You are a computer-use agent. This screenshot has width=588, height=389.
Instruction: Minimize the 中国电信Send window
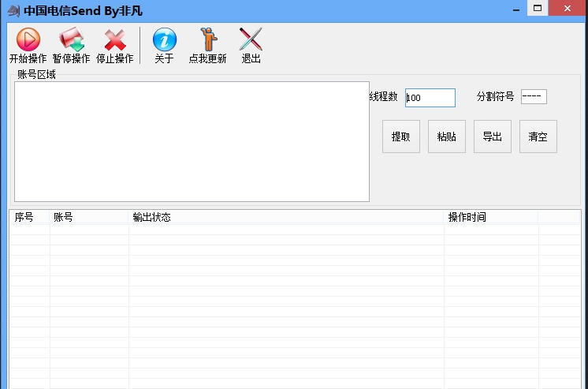click(x=516, y=9)
